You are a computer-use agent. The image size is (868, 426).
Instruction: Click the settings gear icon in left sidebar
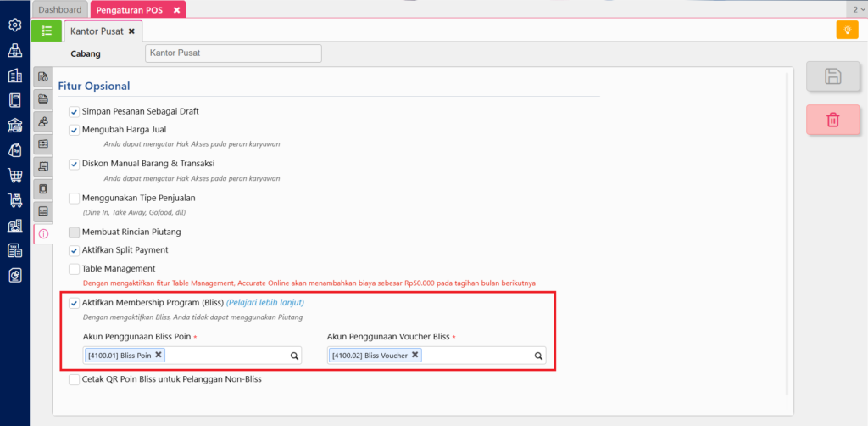(14, 25)
